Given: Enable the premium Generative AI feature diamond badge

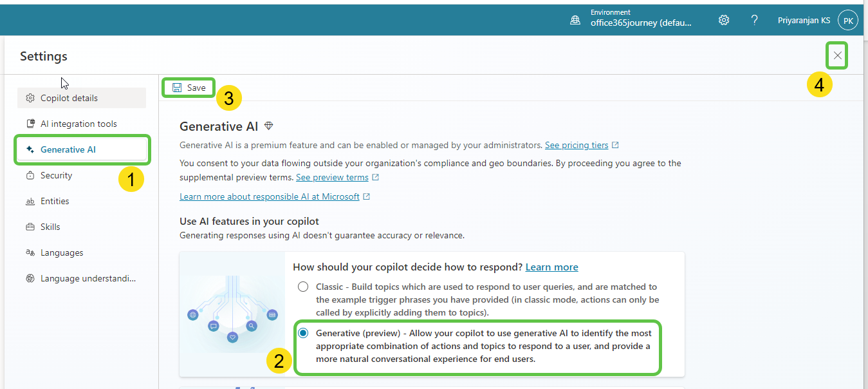Looking at the screenshot, I should point(268,126).
